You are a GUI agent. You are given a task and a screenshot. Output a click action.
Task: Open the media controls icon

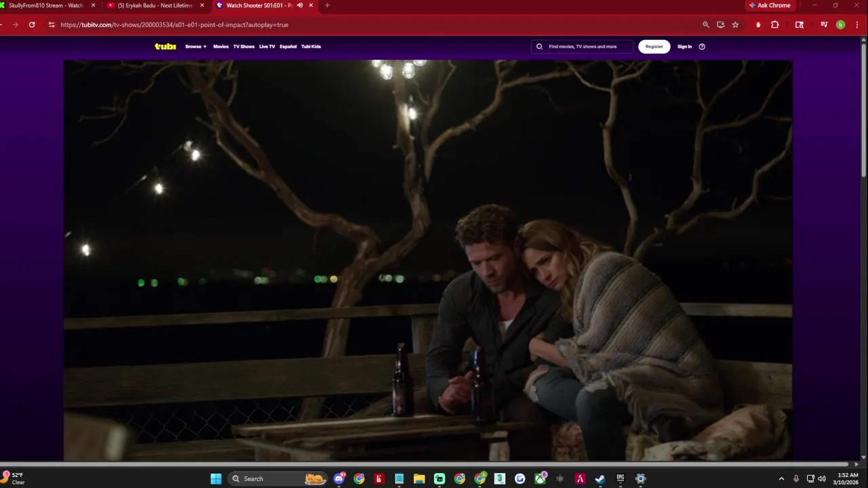[x=824, y=24]
